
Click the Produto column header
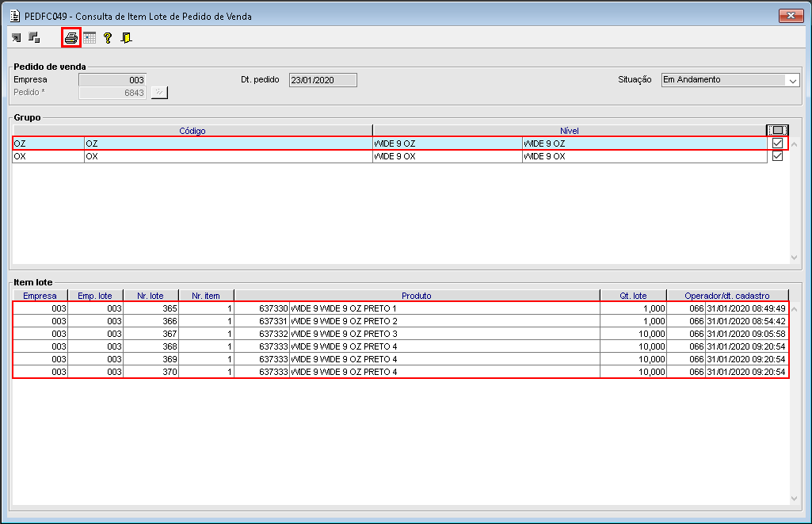pos(417,296)
